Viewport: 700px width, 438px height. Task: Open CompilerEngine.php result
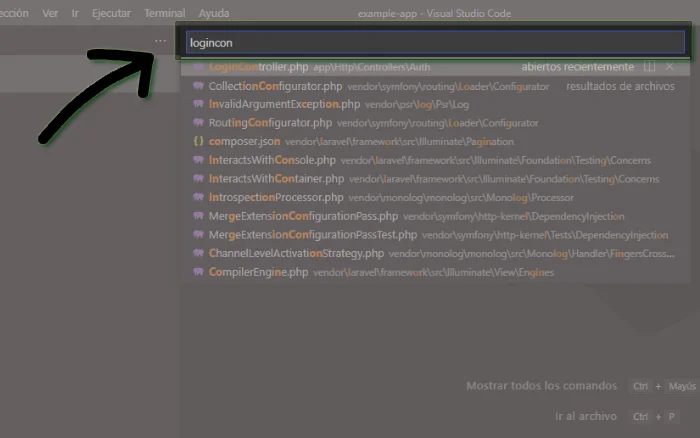tap(435, 272)
